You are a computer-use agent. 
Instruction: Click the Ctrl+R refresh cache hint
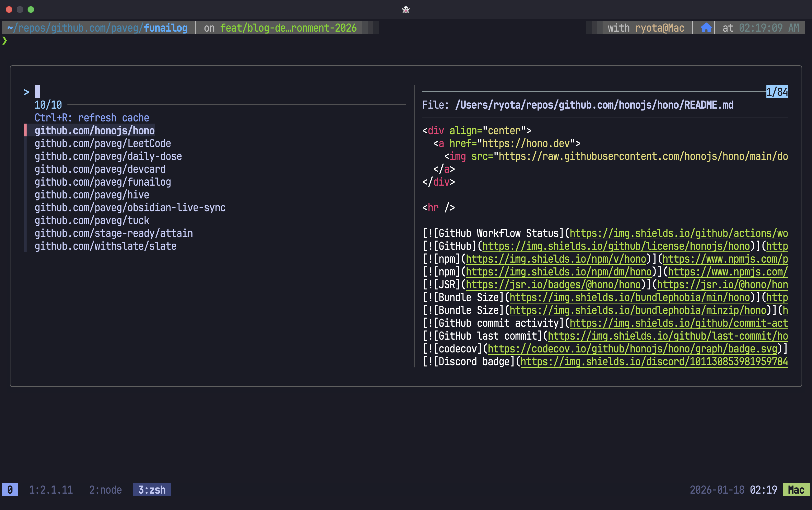tap(92, 118)
